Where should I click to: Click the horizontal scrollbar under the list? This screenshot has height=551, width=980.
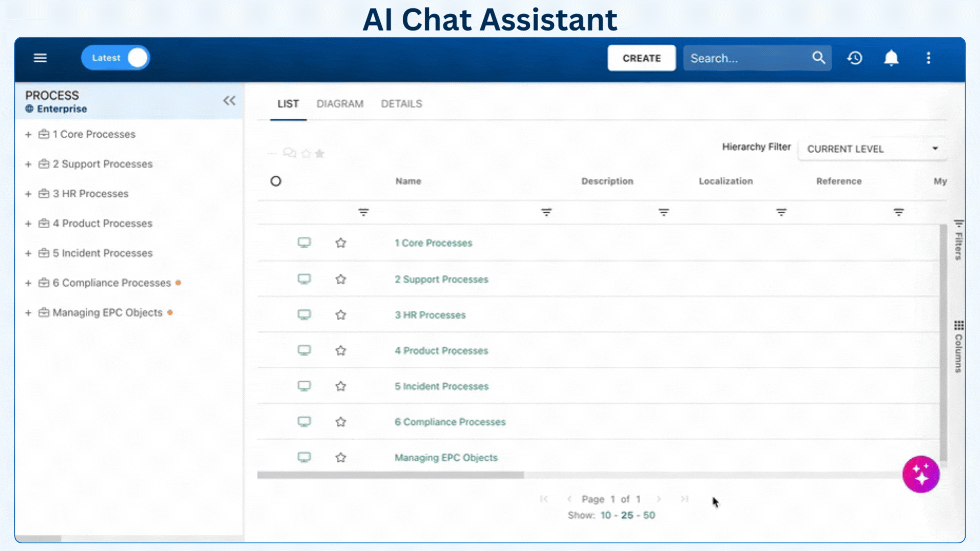click(x=390, y=475)
